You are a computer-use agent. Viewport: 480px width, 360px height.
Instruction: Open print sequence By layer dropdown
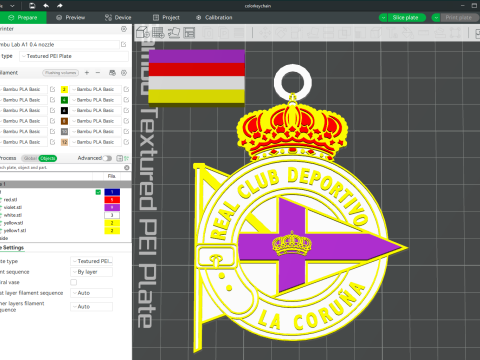click(x=91, y=272)
